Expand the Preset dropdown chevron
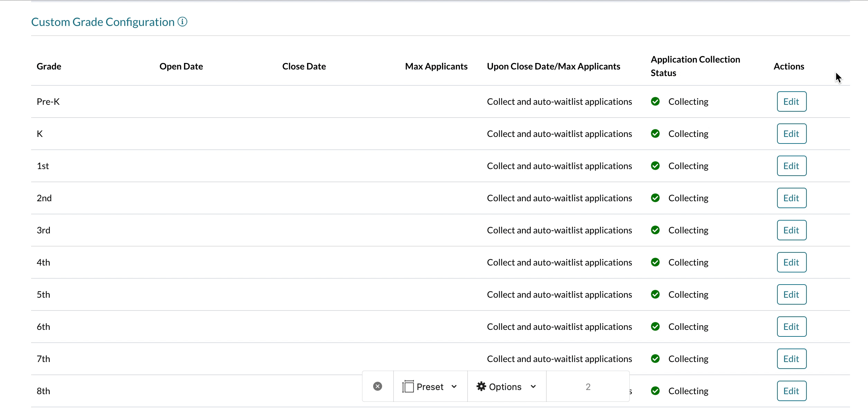Image resolution: width=868 pixels, height=408 pixels. [x=454, y=387]
